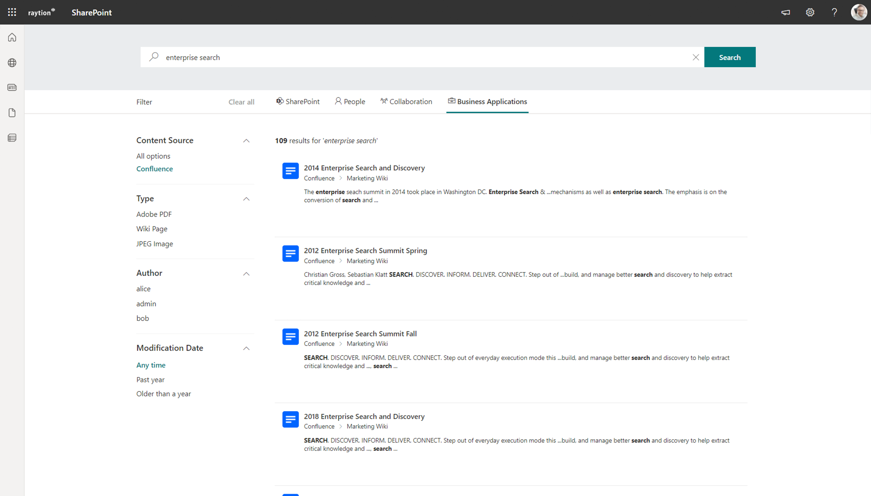Viewport: 871px width, 496px height.
Task: Click Confluence breadcrumb under Summit Spring result
Action: tap(319, 261)
